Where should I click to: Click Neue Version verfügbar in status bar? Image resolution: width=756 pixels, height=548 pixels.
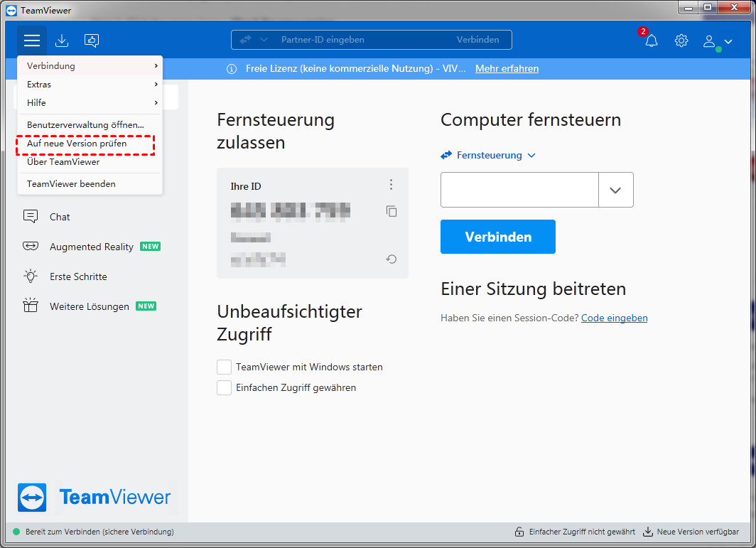[x=698, y=532]
